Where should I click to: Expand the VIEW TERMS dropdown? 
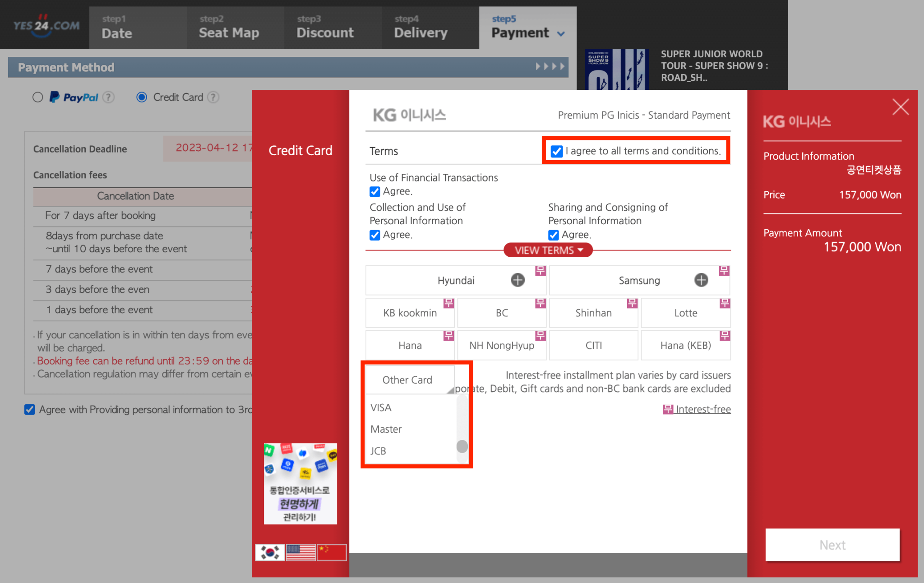pos(548,250)
